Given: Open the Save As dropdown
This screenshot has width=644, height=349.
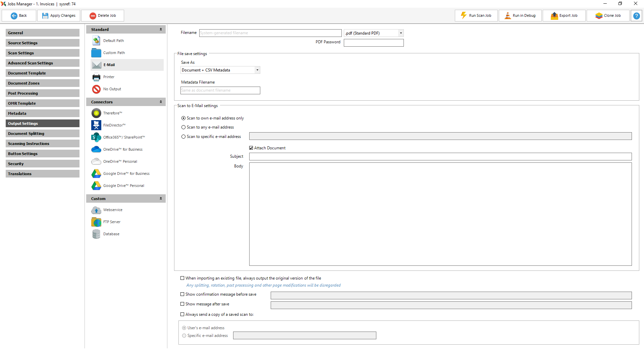Looking at the screenshot, I should (257, 70).
